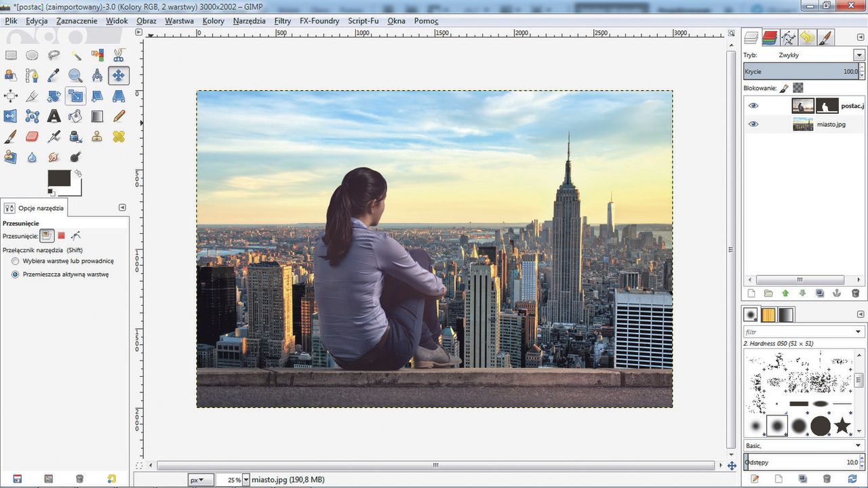
Task: Open the 25% zoom level dropdown
Action: point(245,480)
